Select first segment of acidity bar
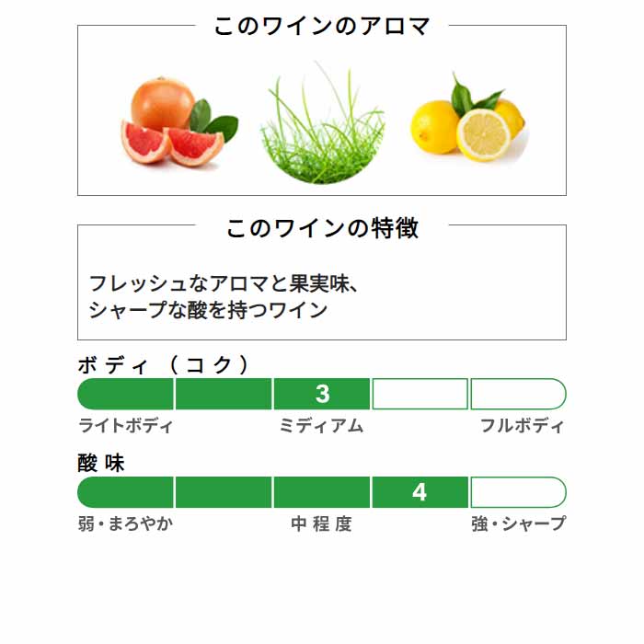 click(x=125, y=492)
